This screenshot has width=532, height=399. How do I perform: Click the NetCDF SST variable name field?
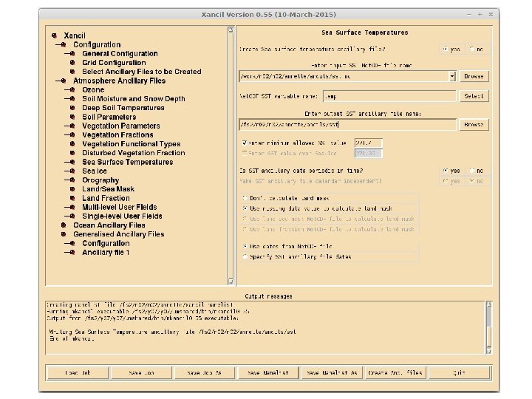click(389, 96)
